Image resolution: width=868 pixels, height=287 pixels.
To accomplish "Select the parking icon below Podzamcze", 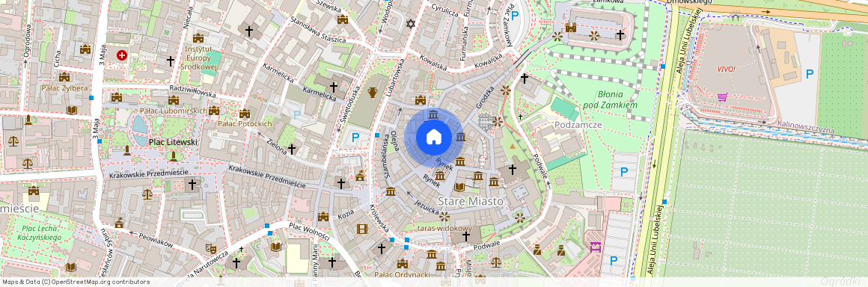I will pos(624,171).
